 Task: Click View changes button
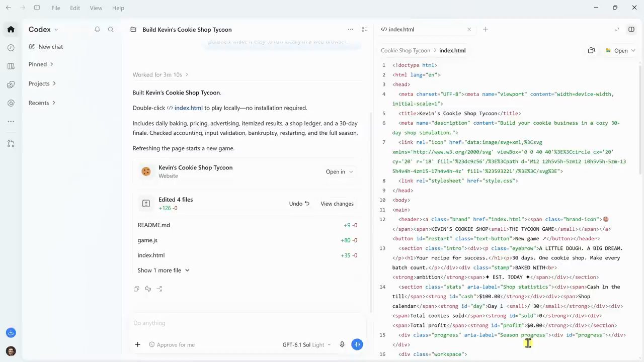pos(337,204)
